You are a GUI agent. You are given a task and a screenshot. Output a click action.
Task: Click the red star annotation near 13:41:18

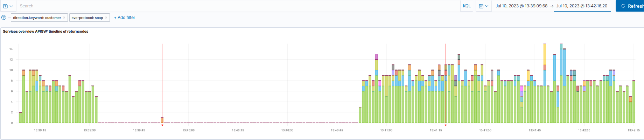(x=446, y=125)
